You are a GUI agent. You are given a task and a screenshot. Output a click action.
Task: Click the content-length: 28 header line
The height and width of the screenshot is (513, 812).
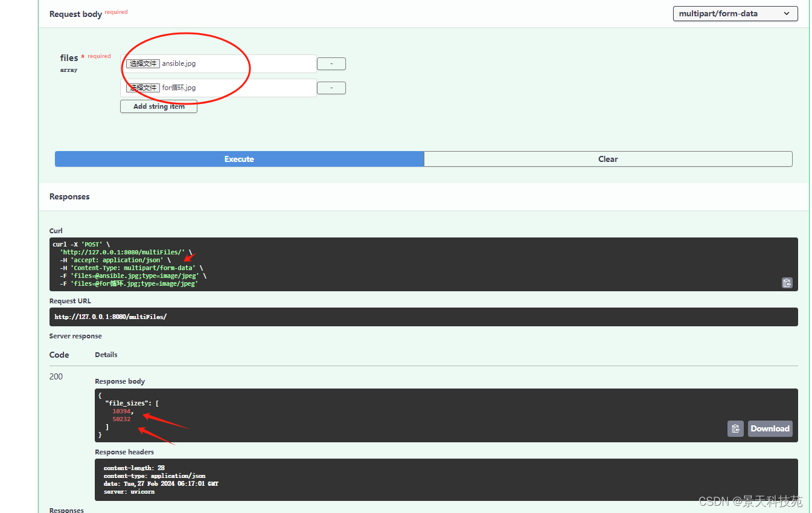click(x=134, y=468)
